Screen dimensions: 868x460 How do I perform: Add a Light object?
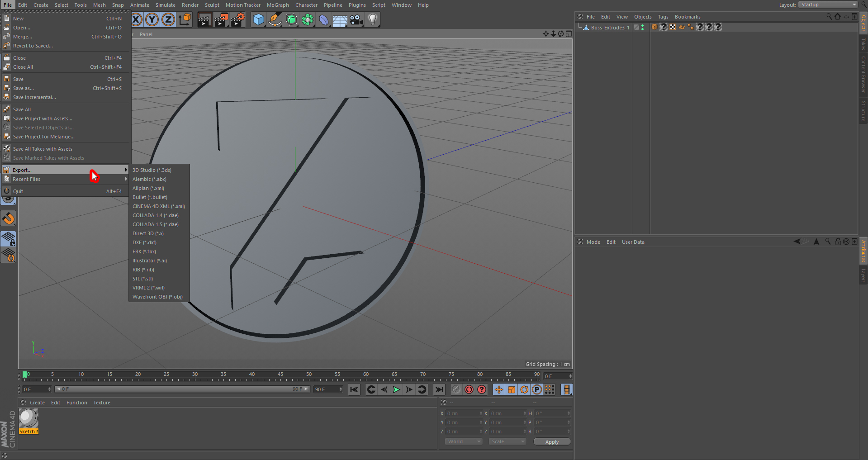373,20
